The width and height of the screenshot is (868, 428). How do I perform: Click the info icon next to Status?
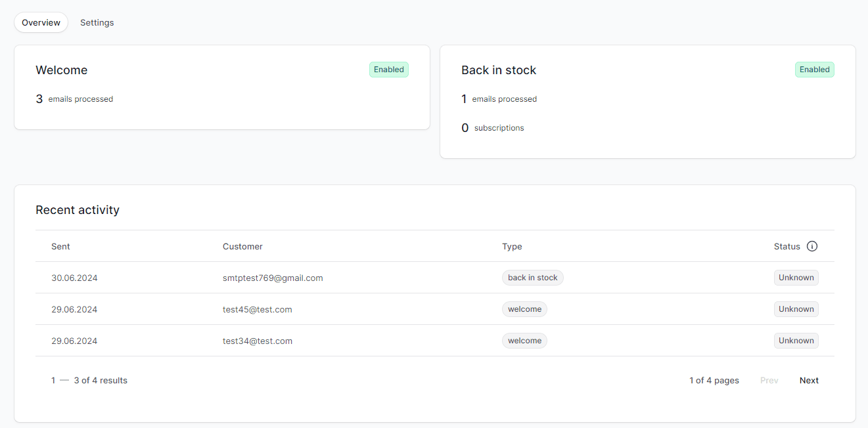[812, 247]
